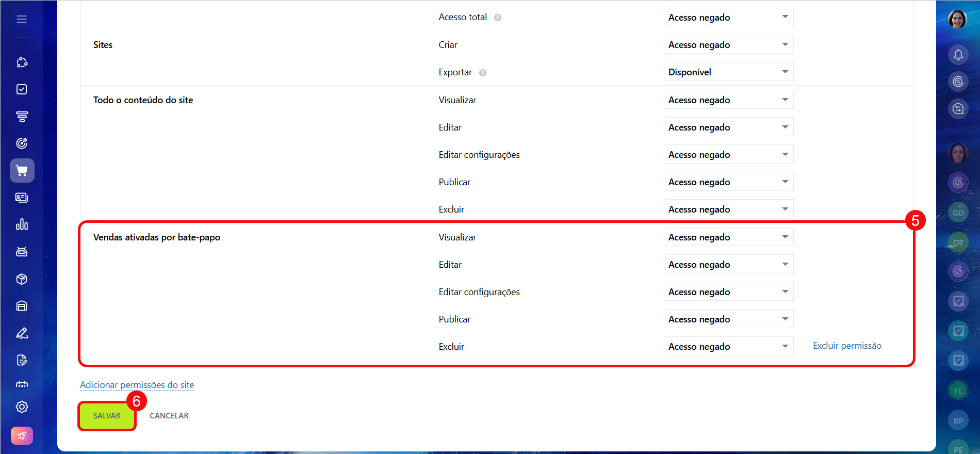Viewport: 980px width, 454px height.
Task: Open the shopping cart icon in sidebar
Action: (22, 171)
